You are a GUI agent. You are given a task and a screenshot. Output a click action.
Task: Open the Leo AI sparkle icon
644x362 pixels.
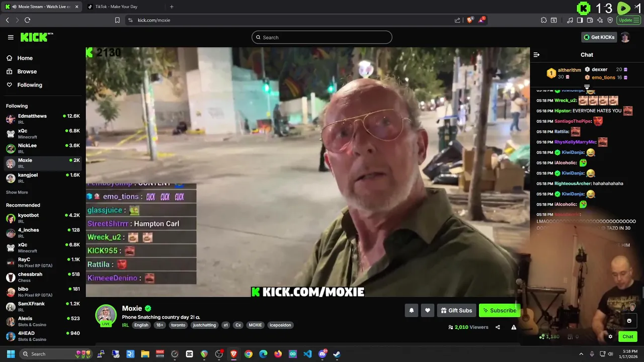pyautogui.click(x=600, y=20)
